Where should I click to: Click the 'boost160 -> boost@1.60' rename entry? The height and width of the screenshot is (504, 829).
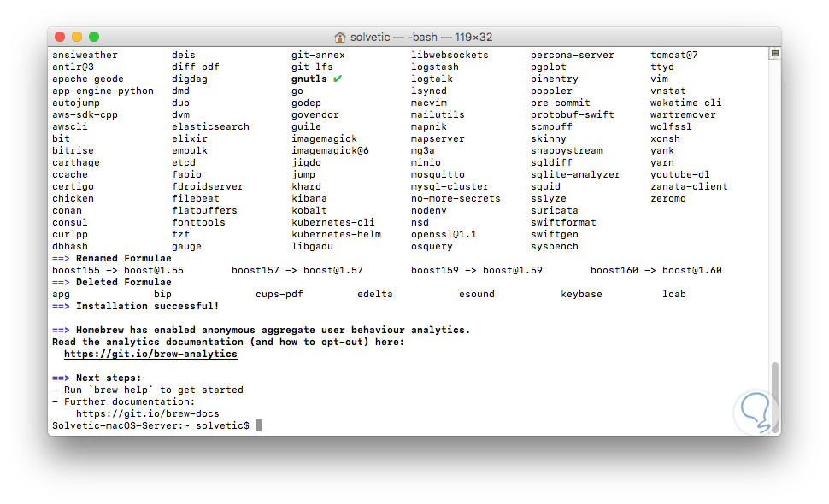coord(656,270)
